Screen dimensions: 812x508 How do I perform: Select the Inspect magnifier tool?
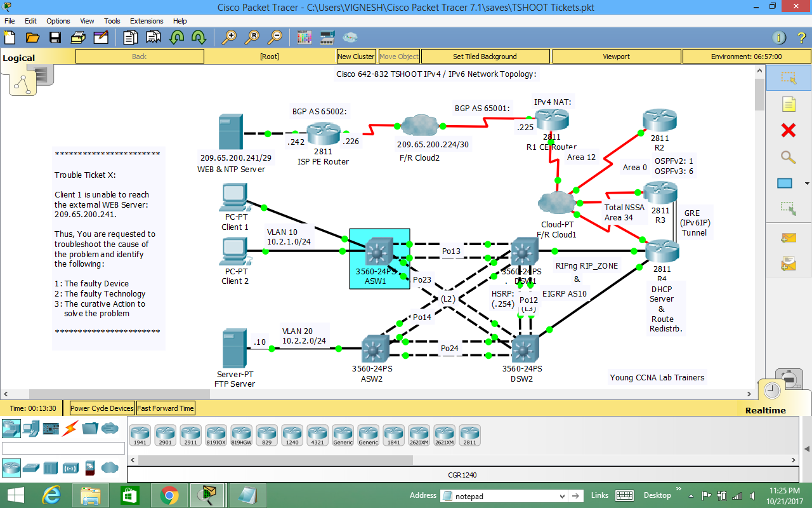click(x=789, y=156)
